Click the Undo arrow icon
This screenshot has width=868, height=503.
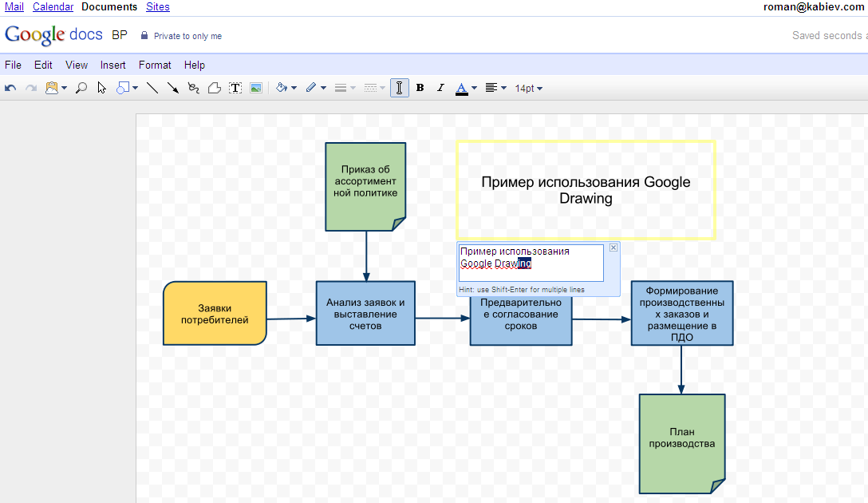10,88
